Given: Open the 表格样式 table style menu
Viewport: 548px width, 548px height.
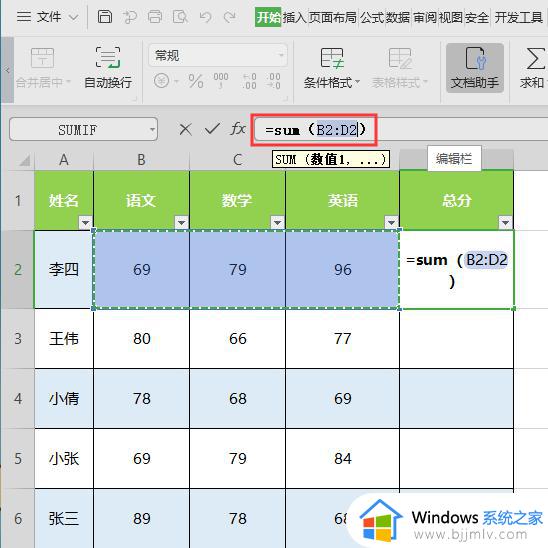Looking at the screenshot, I should click(x=400, y=68).
